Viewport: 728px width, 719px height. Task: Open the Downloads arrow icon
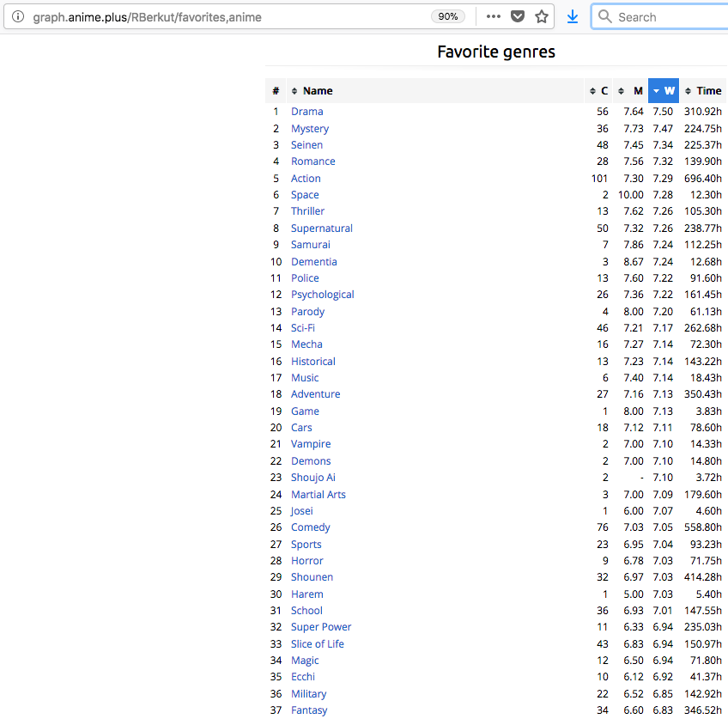[x=573, y=16]
